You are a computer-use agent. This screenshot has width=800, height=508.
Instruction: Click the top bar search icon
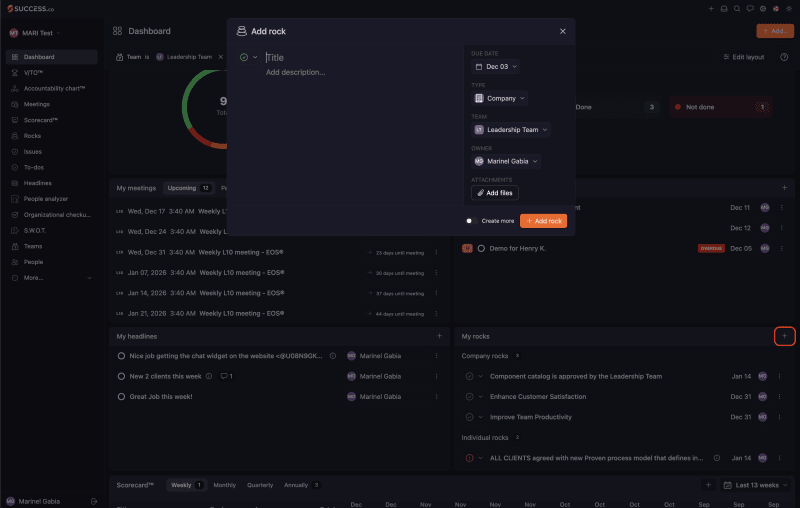pyautogui.click(x=737, y=9)
